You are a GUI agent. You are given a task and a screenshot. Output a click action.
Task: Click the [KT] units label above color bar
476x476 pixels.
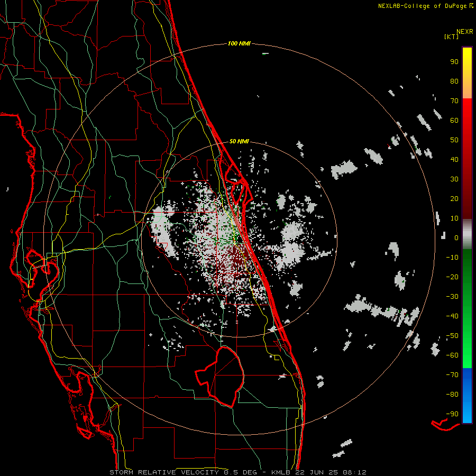(x=451, y=36)
